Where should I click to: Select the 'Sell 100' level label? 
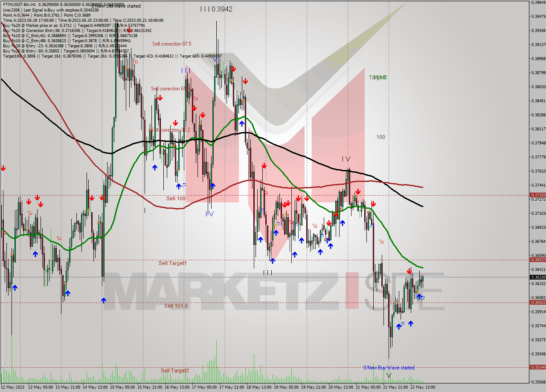[x=176, y=199]
